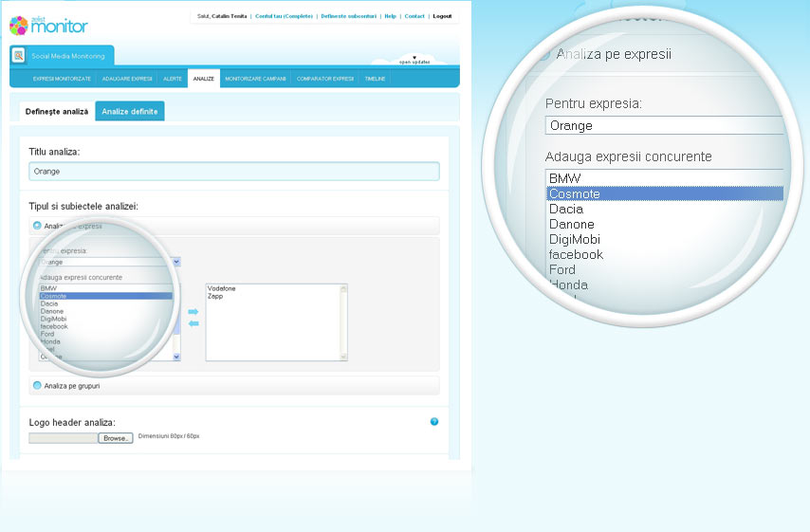Open EXPRESII MONITORIZATE menu item
Screen dimensions: 810x532
coord(62,79)
